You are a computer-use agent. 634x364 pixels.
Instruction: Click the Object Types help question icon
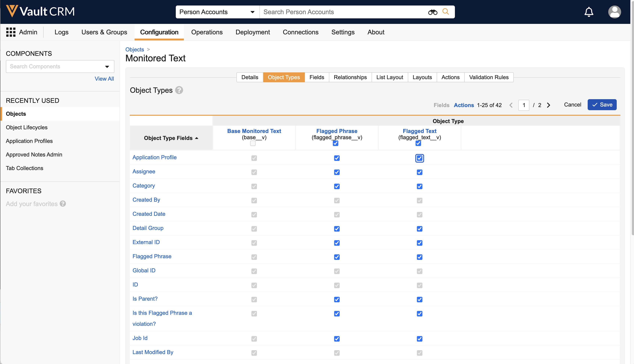coord(179,90)
